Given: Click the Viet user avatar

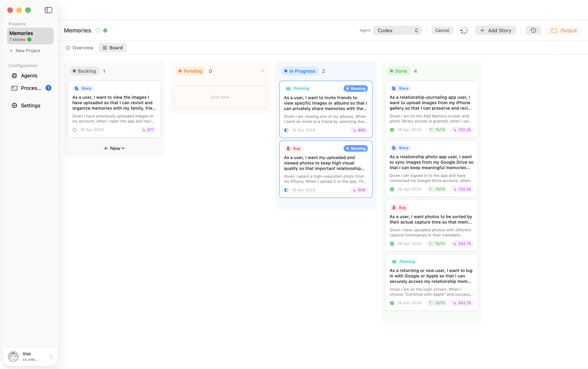Looking at the screenshot, I should 13,357.
